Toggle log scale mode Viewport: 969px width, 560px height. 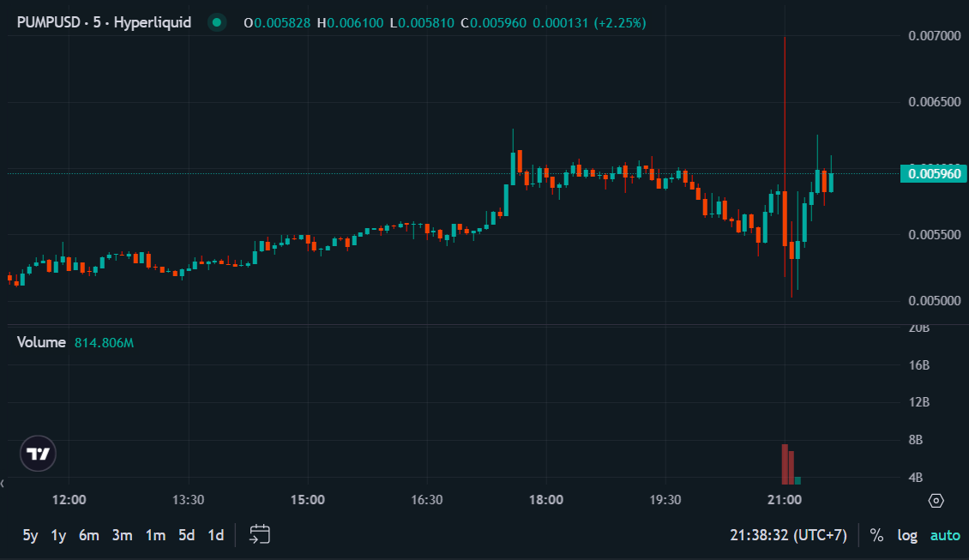(x=907, y=535)
